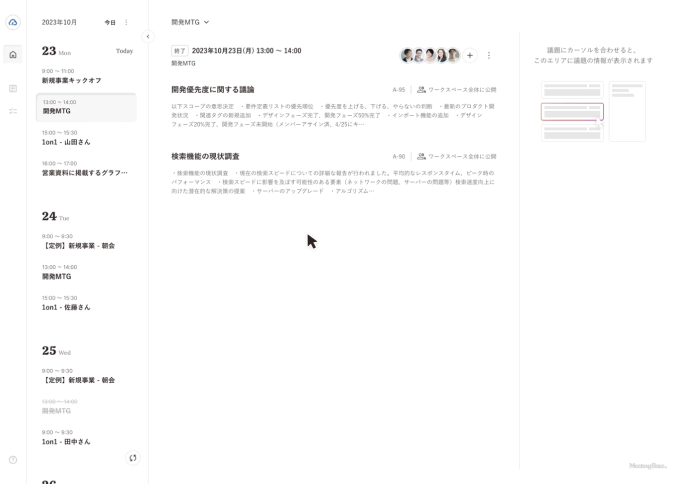Viewport: 682px width, 484px height.
Task: Click the calendar sync refresh icon
Action: point(132,458)
